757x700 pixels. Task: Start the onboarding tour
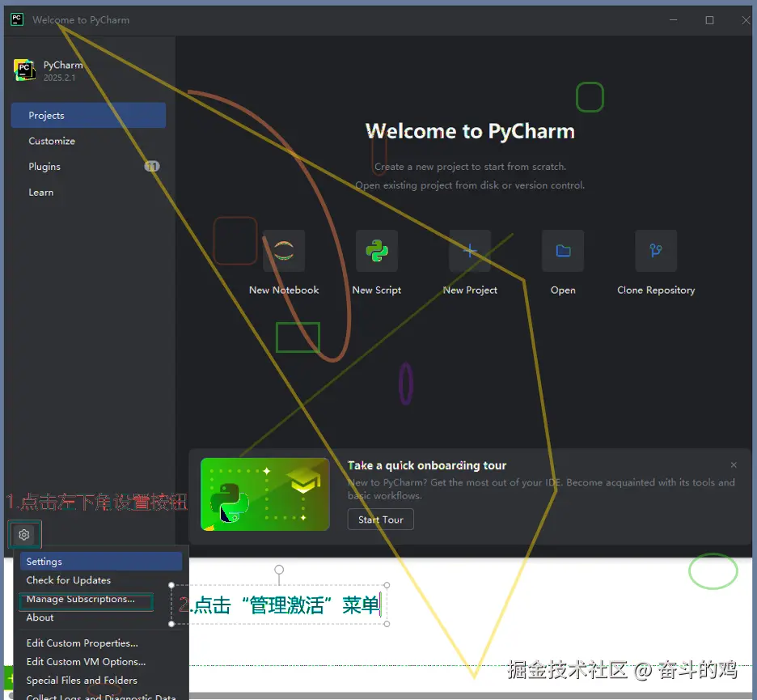tap(380, 520)
